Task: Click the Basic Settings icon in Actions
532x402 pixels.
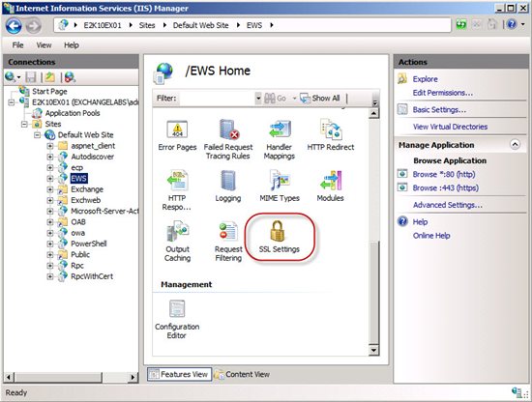Action: 402,109
